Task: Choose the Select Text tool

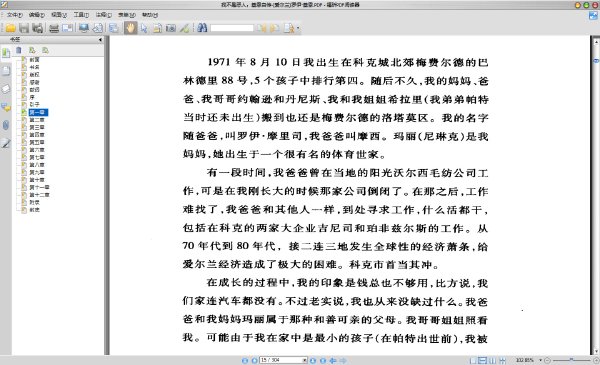Action: (157, 28)
